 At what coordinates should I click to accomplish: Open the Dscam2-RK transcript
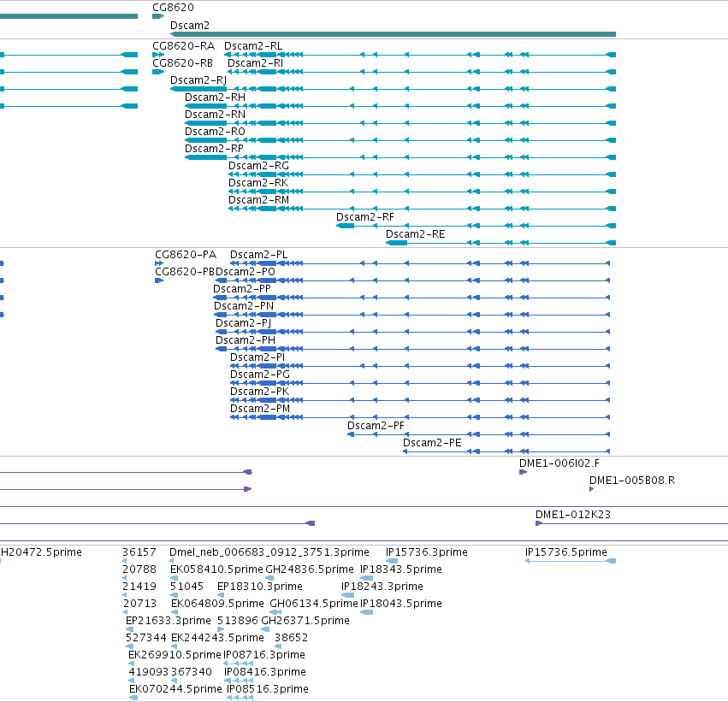click(258, 183)
